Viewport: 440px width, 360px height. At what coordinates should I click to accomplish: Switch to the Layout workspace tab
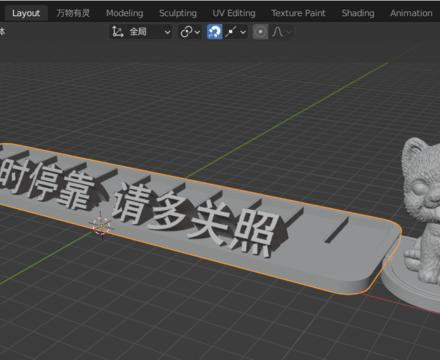coord(26,13)
